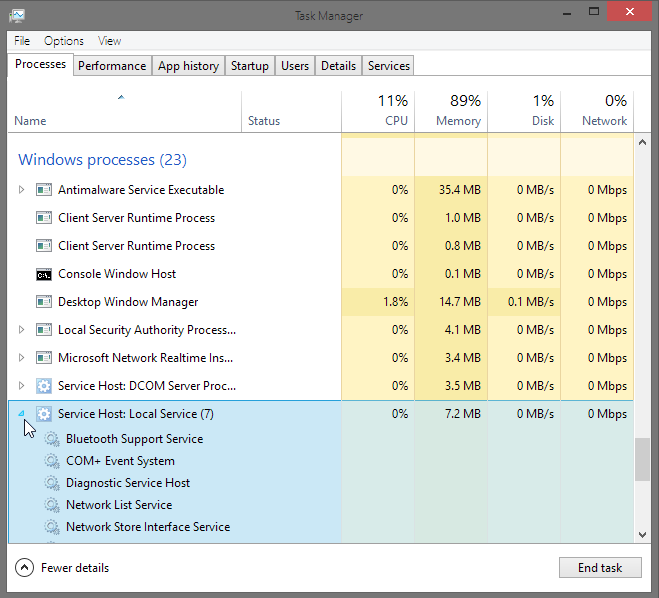Viewport: 659px width, 598px height.
Task: Click the Desktop Window Manager icon
Action: (44, 302)
